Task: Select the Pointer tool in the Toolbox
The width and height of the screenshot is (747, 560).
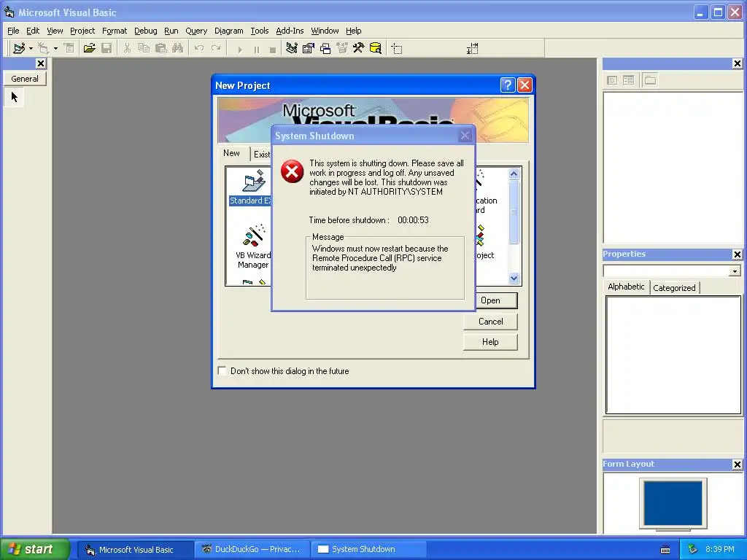Action: point(15,97)
